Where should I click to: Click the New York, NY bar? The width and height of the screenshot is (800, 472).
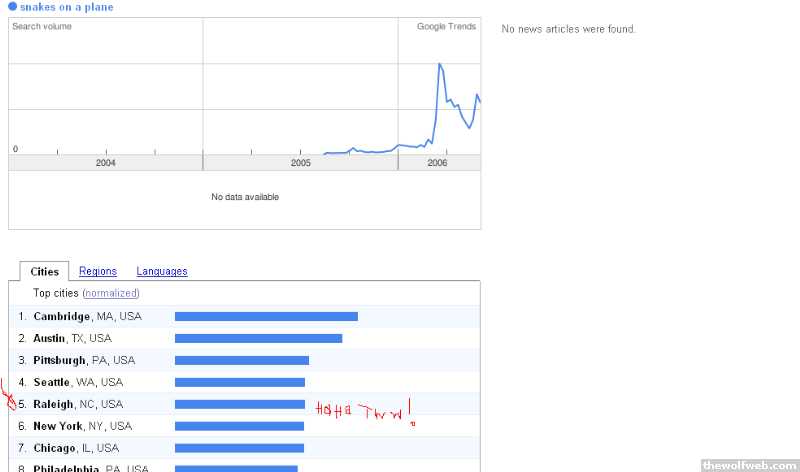239,426
